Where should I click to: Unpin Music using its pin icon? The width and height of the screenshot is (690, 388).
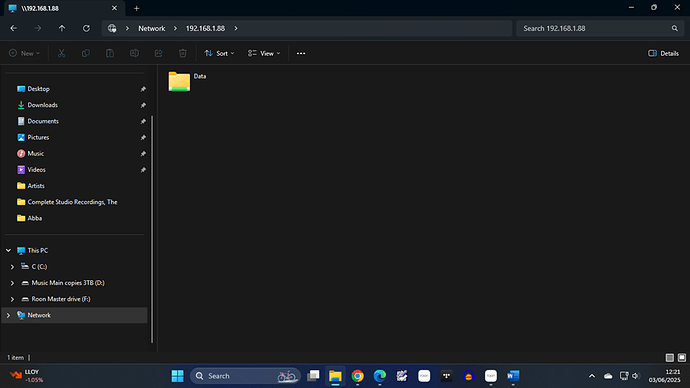tap(143, 154)
